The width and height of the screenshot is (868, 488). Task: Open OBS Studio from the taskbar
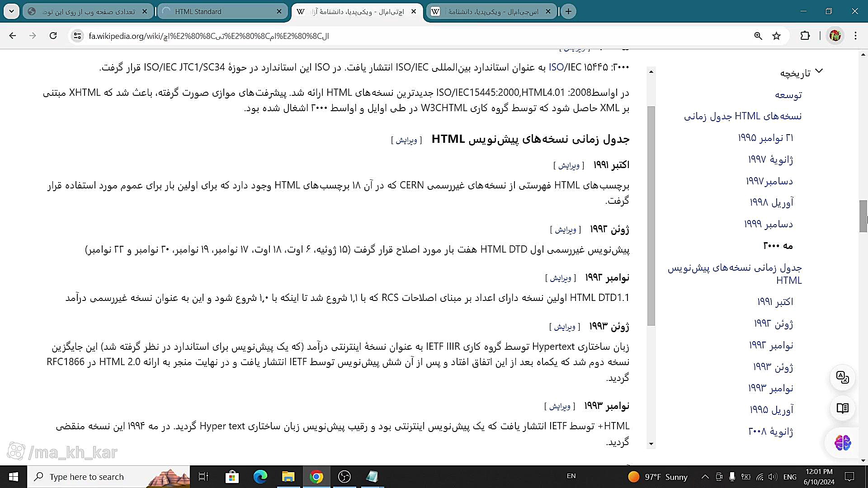coord(344,477)
